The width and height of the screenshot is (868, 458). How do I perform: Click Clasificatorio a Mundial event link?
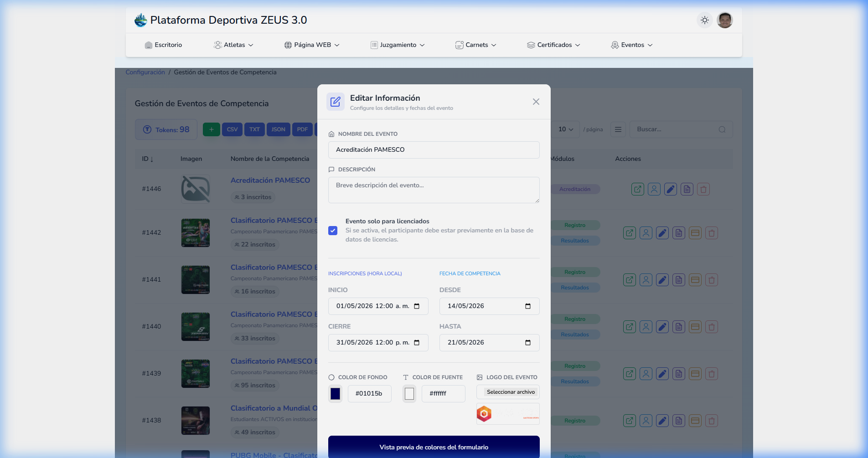(x=274, y=408)
